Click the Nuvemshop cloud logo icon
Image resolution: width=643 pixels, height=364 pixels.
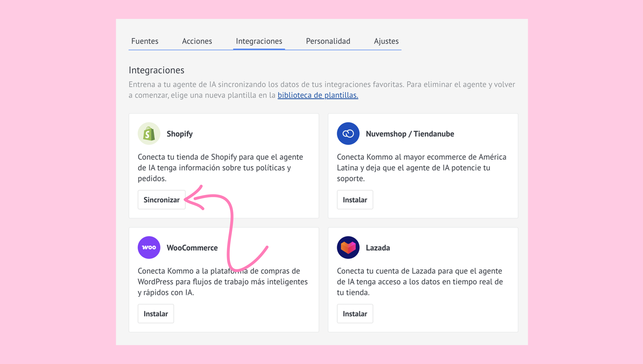[x=348, y=134]
